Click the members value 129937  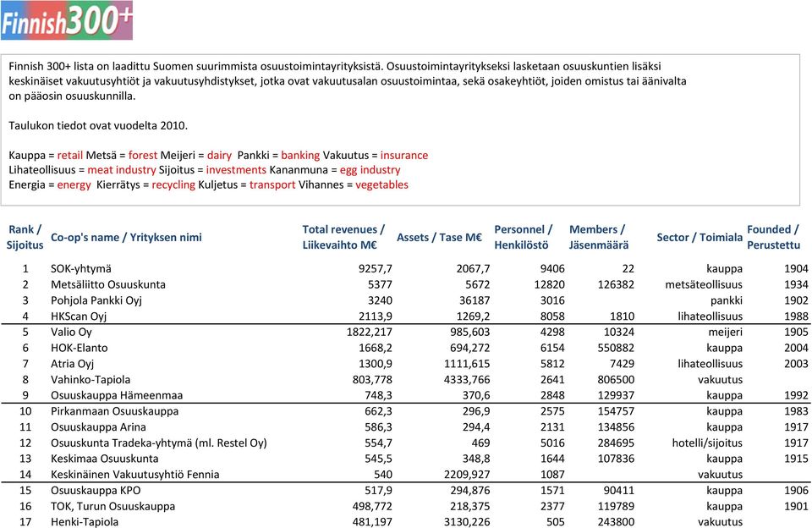click(x=616, y=395)
